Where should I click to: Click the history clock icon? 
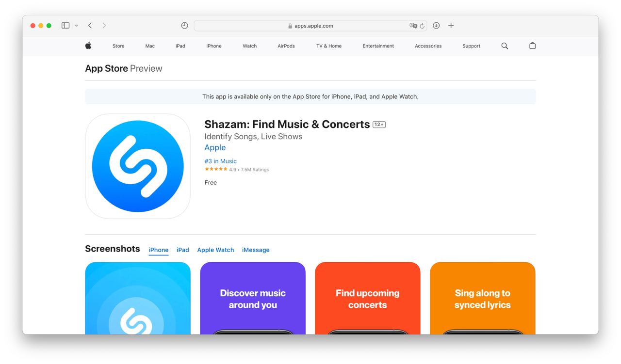[x=184, y=26]
